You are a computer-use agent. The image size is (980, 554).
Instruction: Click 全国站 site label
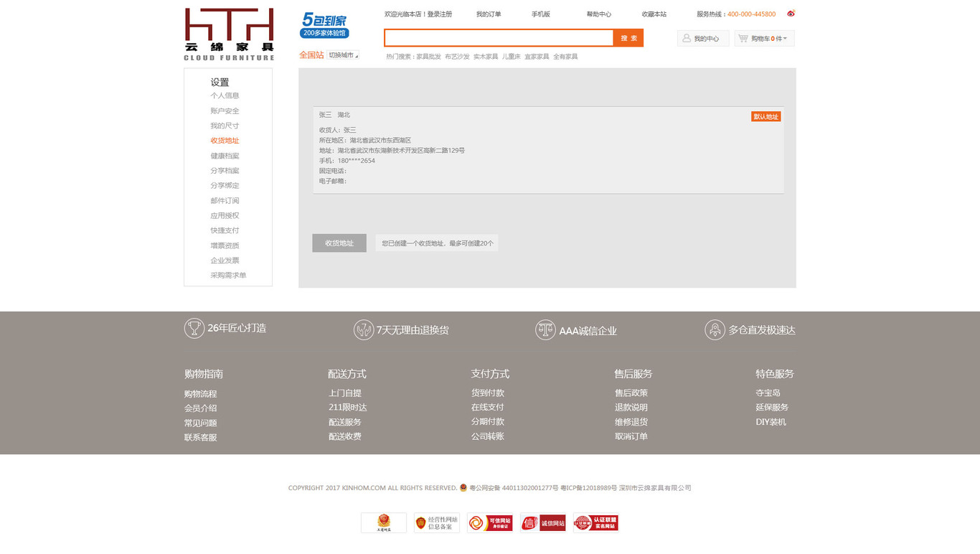point(311,55)
